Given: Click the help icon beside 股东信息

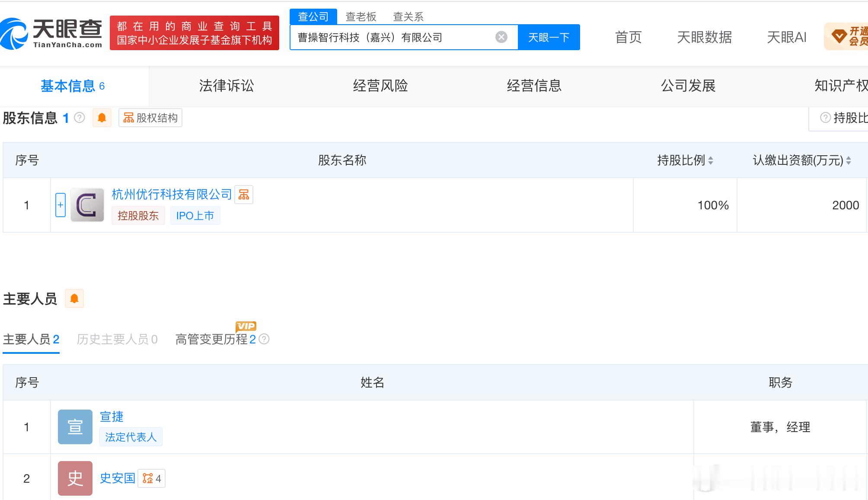Looking at the screenshot, I should (x=80, y=118).
